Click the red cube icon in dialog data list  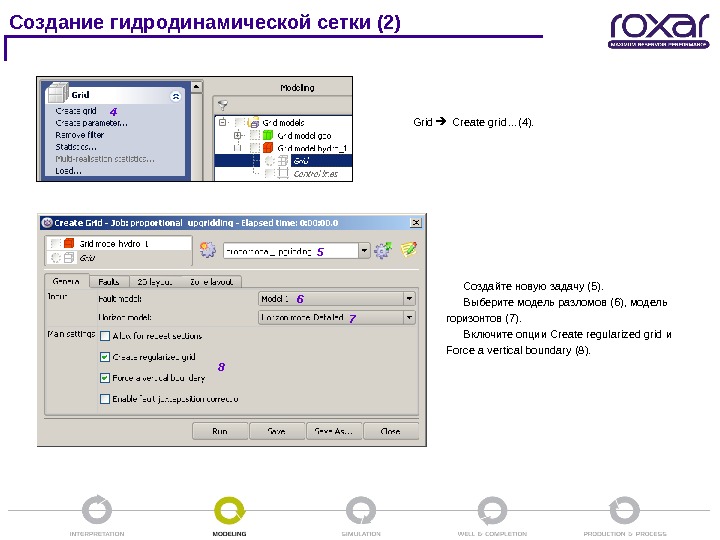(69, 243)
